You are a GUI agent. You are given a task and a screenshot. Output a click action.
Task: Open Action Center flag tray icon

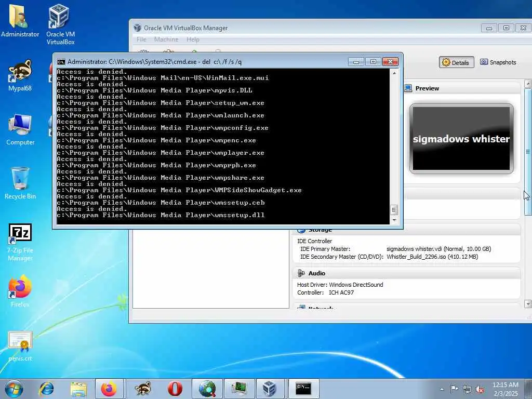(454, 389)
